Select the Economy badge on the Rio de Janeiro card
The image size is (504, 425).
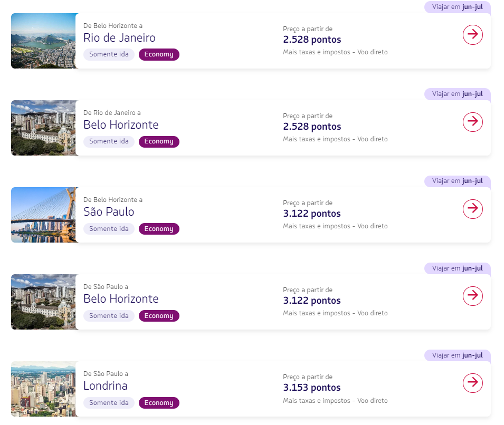point(159,54)
